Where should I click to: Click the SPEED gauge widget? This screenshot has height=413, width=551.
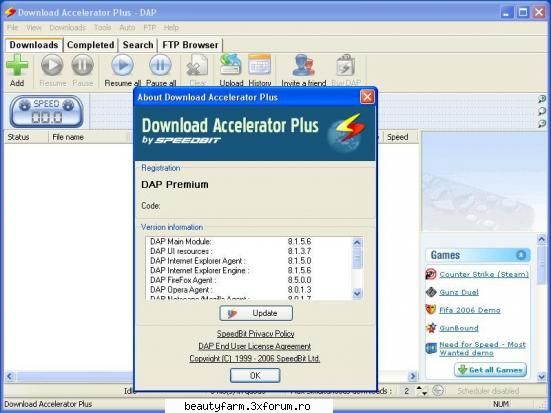point(46,111)
